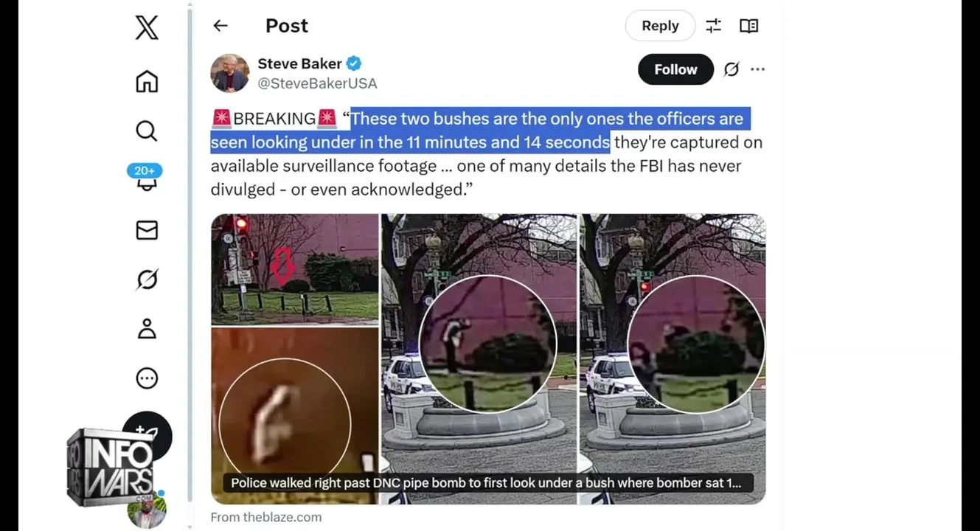Open Messages envelope icon
This screenshot has width=980, height=531.
(147, 230)
